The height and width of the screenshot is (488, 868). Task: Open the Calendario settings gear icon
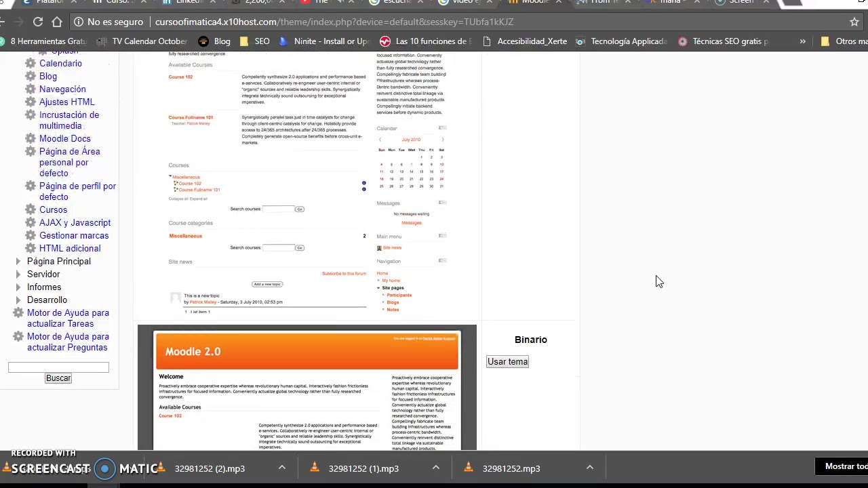(31, 63)
